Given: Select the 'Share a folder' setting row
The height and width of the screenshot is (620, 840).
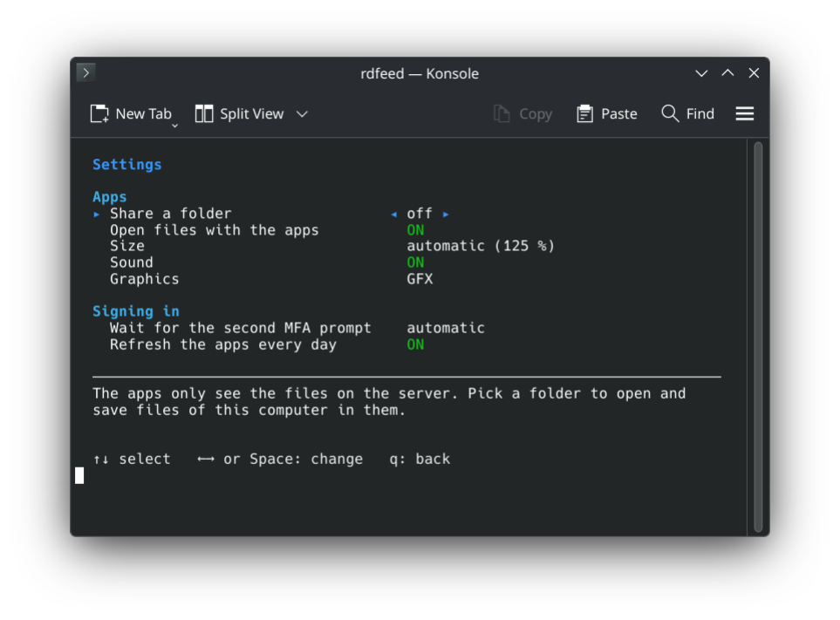Looking at the screenshot, I should 270,214.
